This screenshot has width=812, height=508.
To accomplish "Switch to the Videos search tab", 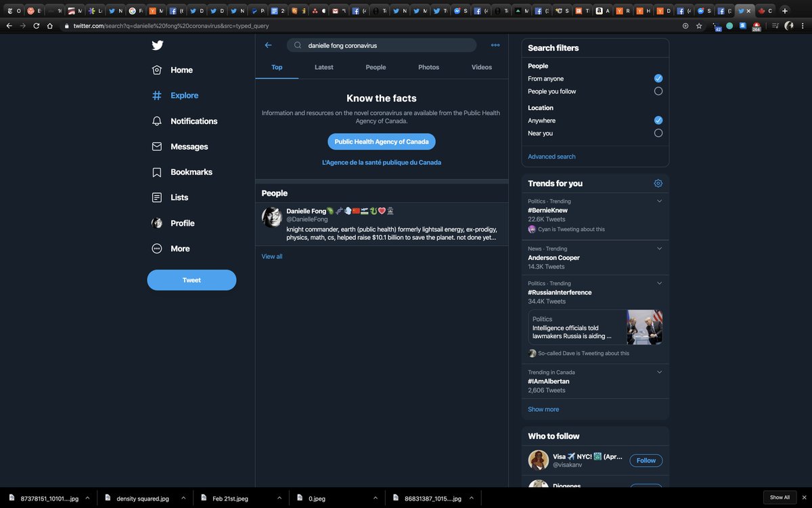I will [x=482, y=67].
